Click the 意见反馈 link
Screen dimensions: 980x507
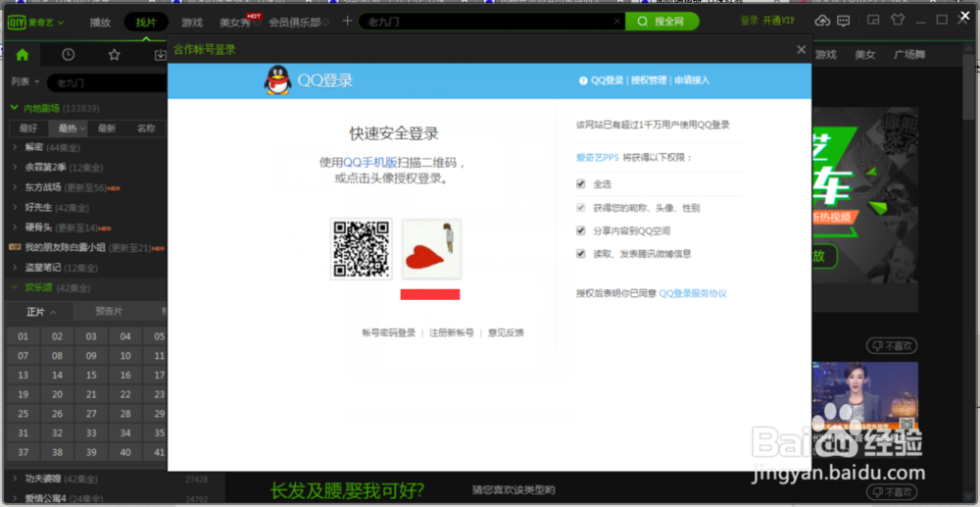(x=506, y=333)
